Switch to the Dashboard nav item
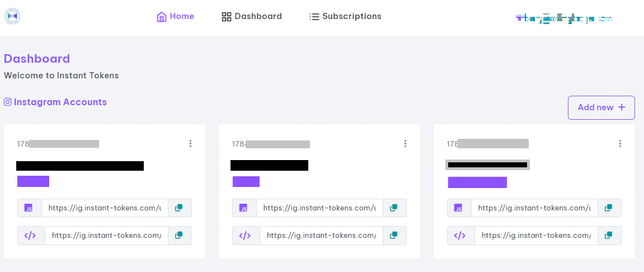 (x=252, y=17)
